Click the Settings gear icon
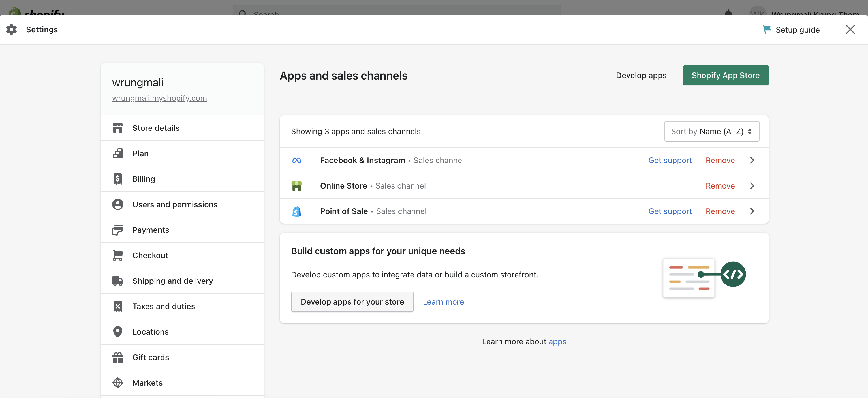This screenshot has width=868, height=398. coord(11,29)
